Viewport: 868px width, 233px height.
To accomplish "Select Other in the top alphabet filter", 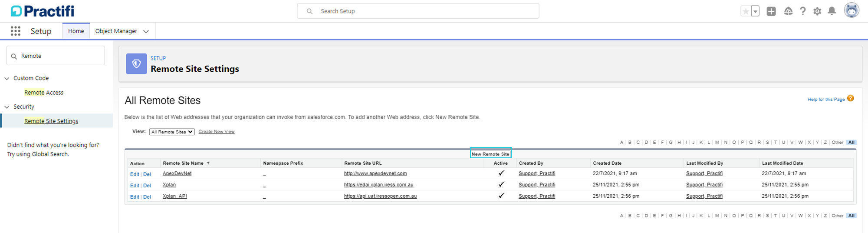I will [838, 142].
